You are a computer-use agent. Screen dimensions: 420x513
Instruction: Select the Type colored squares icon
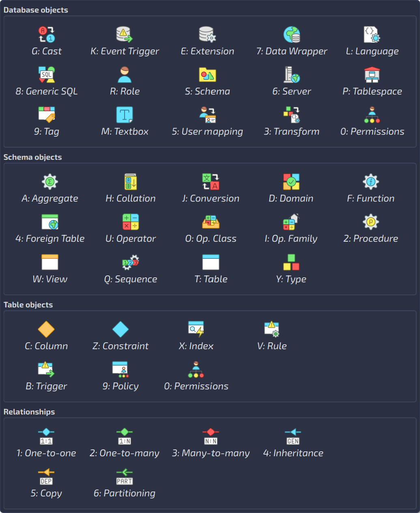pos(291,262)
